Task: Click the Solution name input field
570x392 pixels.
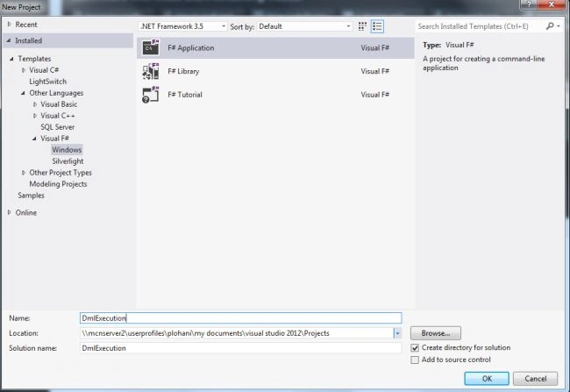Action: 240,348
